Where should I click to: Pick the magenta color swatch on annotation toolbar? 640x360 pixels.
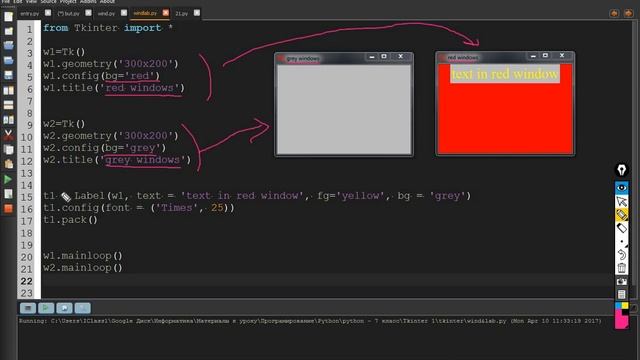(x=621, y=321)
